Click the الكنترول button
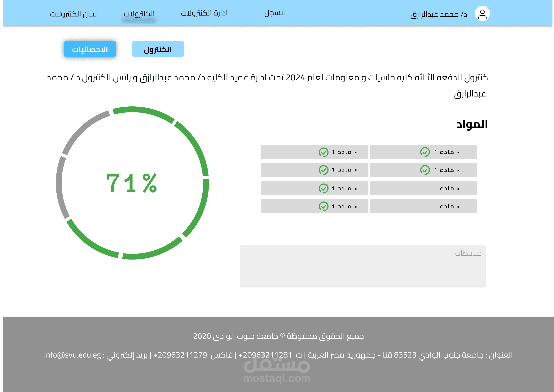 pyautogui.click(x=158, y=49)
